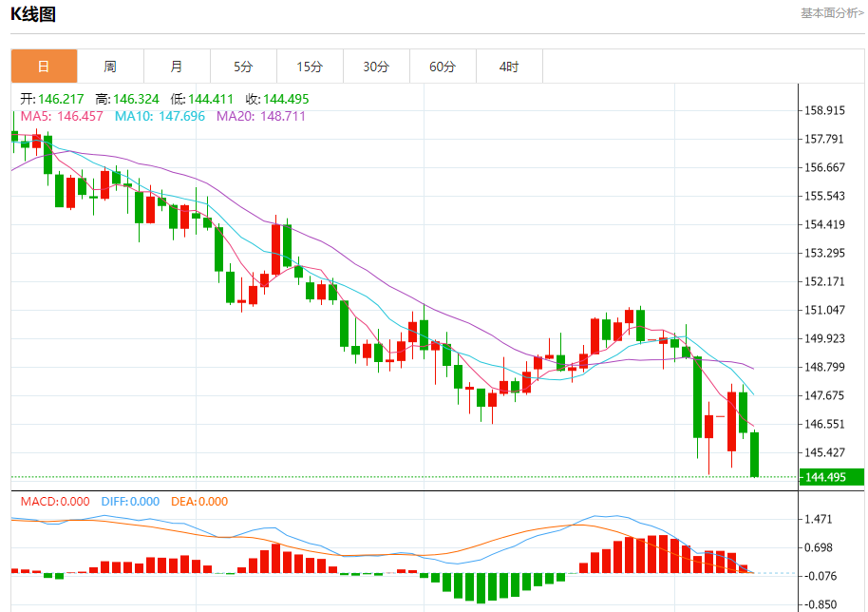Screen dimensions: 868x612
Task: Click the -0.076 MACD axis label
Action: 821,576
